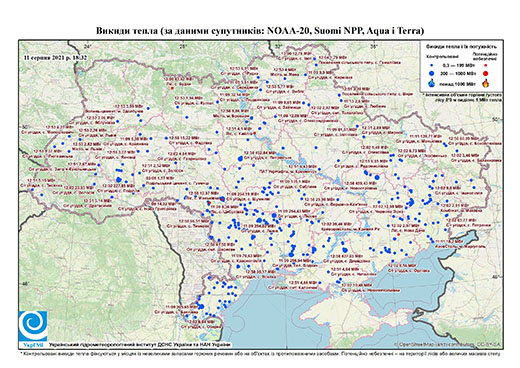Image resolution: width=520 pixels, height=368 pixels.
Task: Click the footnote below the map
Action: [x=260, y=354]
